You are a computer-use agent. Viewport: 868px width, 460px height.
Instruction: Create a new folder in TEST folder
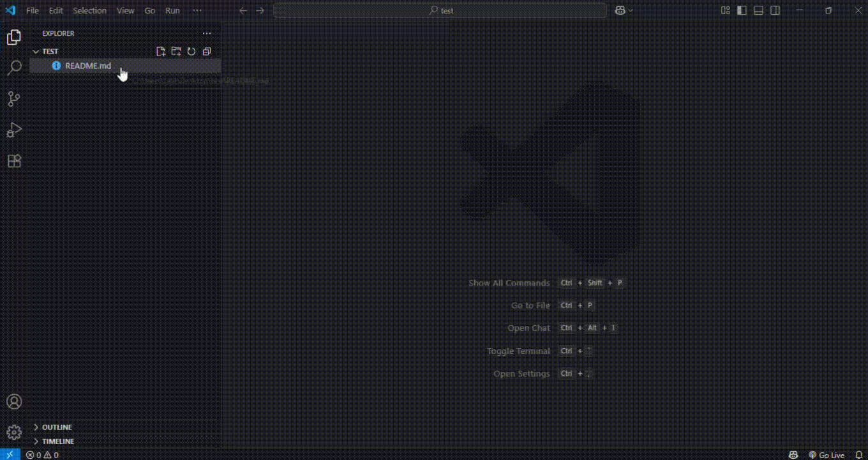pyautogui.click(x=176, y=51)
